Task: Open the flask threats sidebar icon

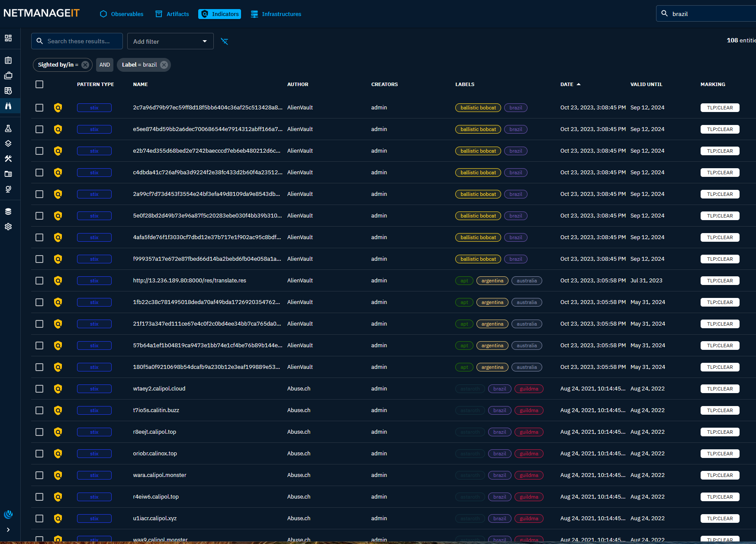Action: [8, 128]
